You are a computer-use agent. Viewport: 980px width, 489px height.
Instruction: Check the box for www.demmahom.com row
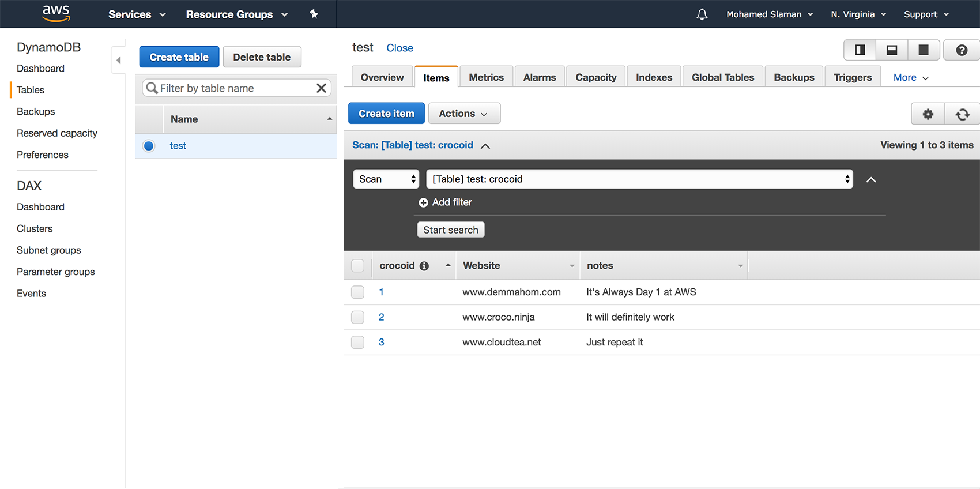point(357,292)
